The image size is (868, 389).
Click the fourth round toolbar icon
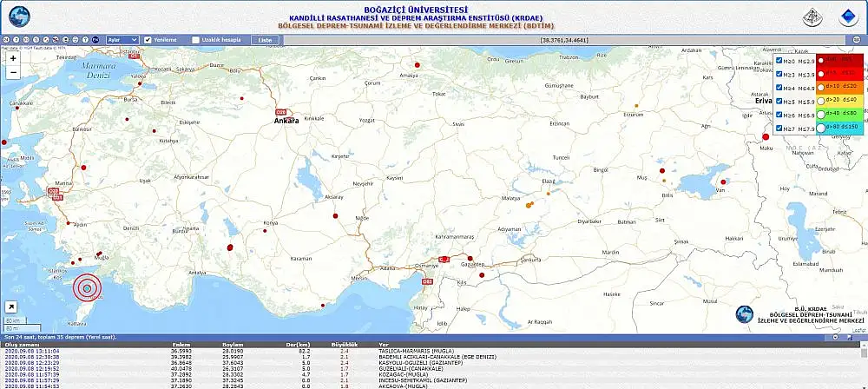tap(36, 40)
